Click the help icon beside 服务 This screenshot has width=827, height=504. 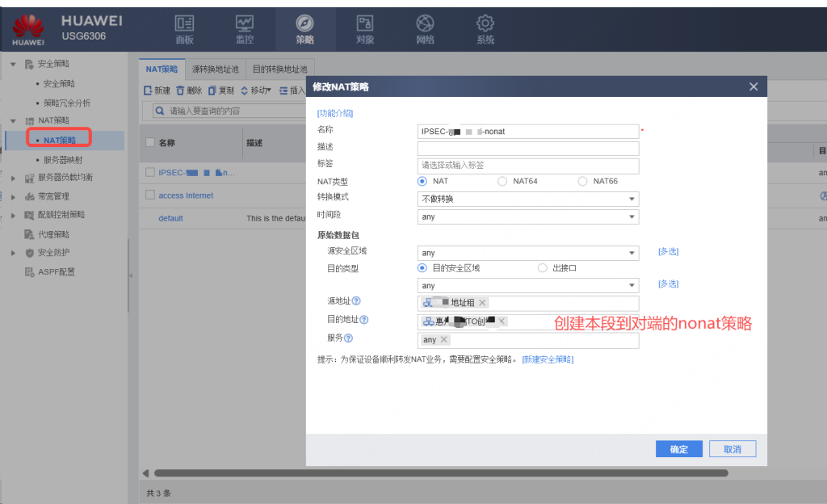pyautogui.click(x=349, y=338)
